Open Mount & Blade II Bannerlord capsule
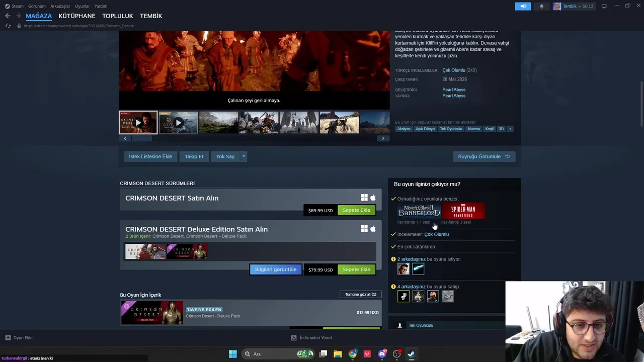Image resolution: width=644 pixels, height=362 pixels. (419, 211)
